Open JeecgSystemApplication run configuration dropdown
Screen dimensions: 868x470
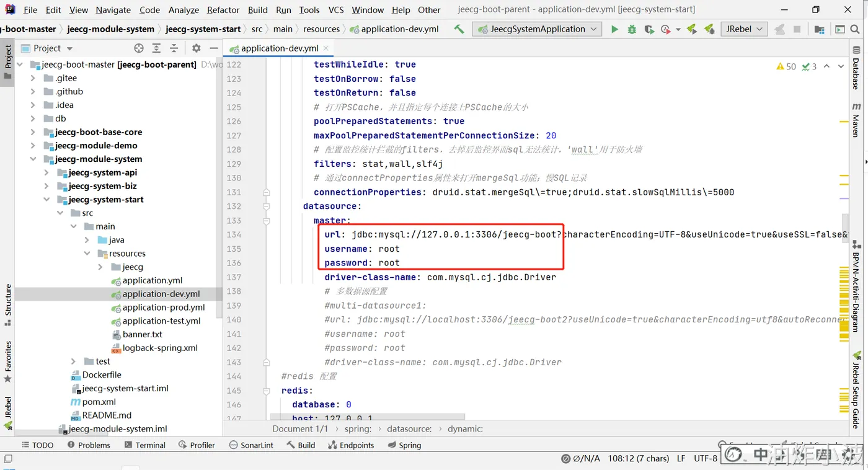tap(537, 29)
